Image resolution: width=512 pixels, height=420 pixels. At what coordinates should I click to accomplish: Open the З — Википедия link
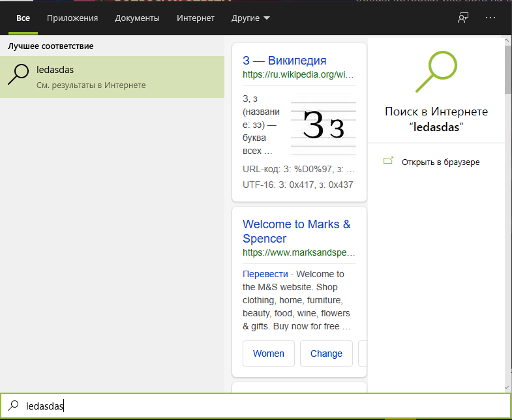pyautogui.click(x=284, y=61)
